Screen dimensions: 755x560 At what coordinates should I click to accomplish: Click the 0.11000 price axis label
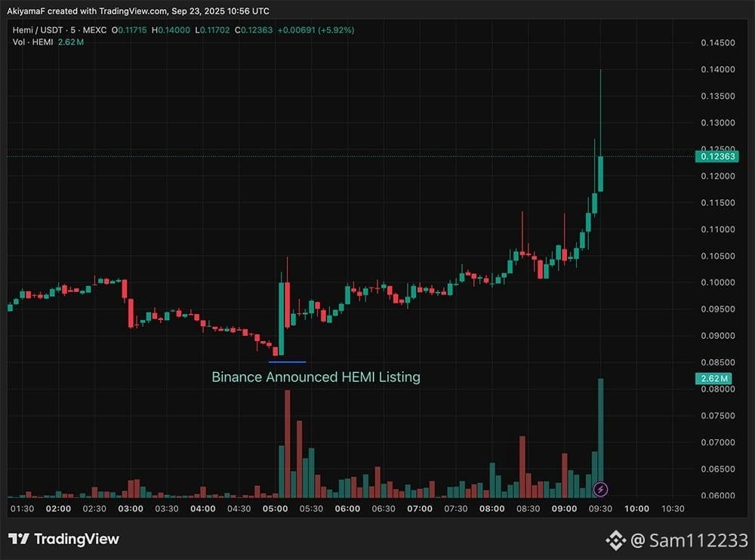pos(717,229)
